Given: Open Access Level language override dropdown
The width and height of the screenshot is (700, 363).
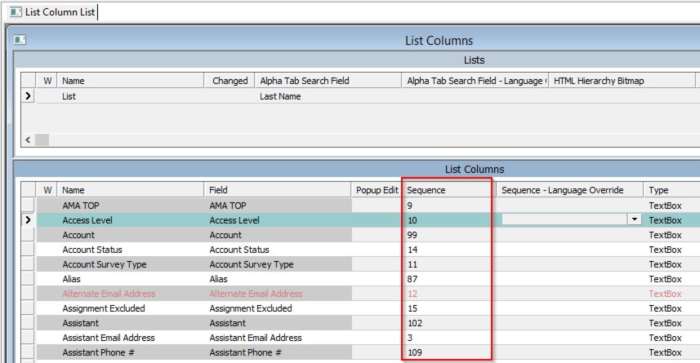Looking at the screenshot, I should pos(634,219).
